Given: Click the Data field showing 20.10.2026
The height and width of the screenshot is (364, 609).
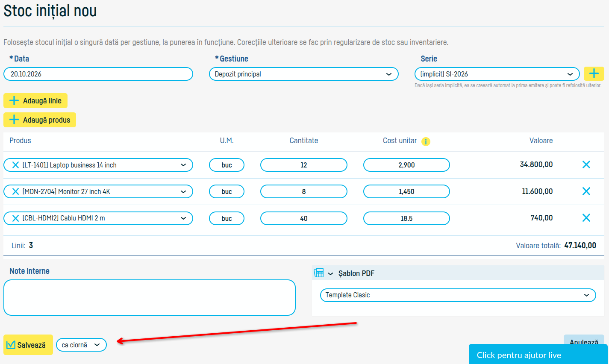Looking at the screenshot, I should tap(98, 74).
